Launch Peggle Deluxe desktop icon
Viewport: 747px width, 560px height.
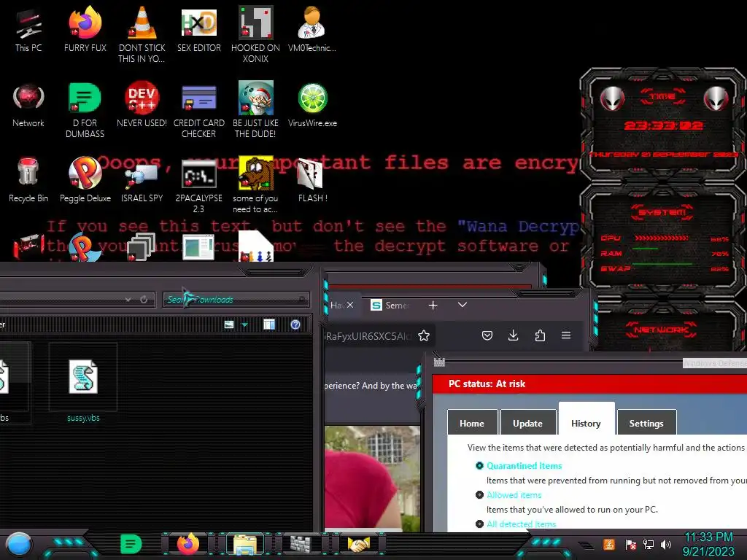[x=85, y=180]
